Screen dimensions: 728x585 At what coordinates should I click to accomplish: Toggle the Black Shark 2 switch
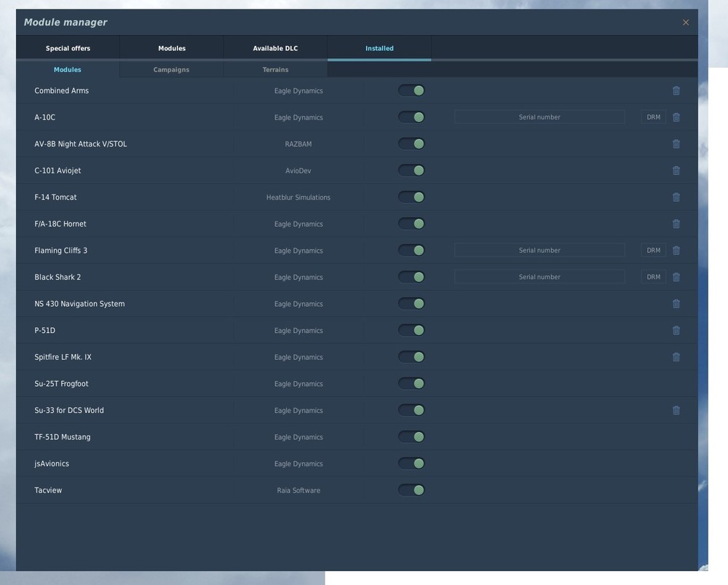411,277
